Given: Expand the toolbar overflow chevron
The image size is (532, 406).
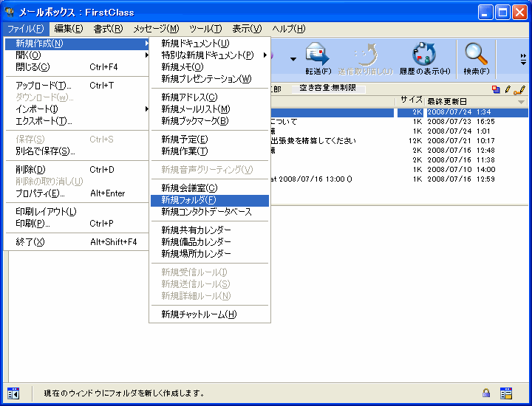Looking at the screenshot, I should pos(523,57).
